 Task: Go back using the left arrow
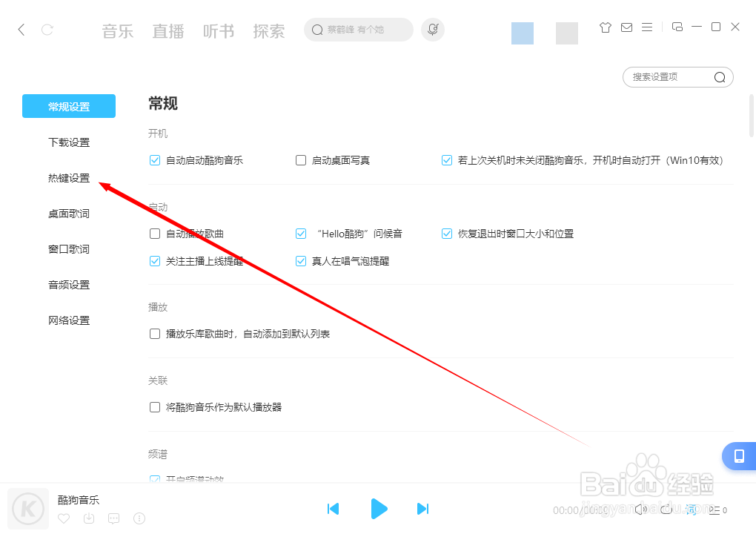coord(21,30)
